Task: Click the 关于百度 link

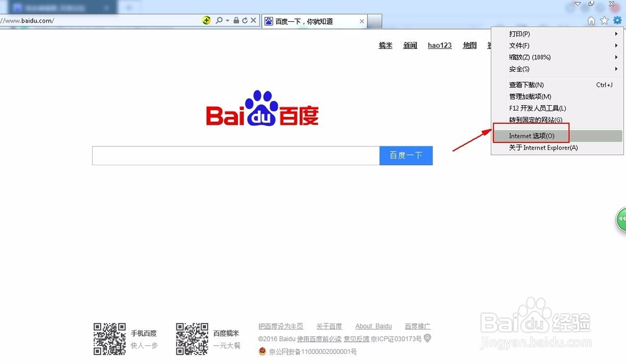Action: point(329,326)
